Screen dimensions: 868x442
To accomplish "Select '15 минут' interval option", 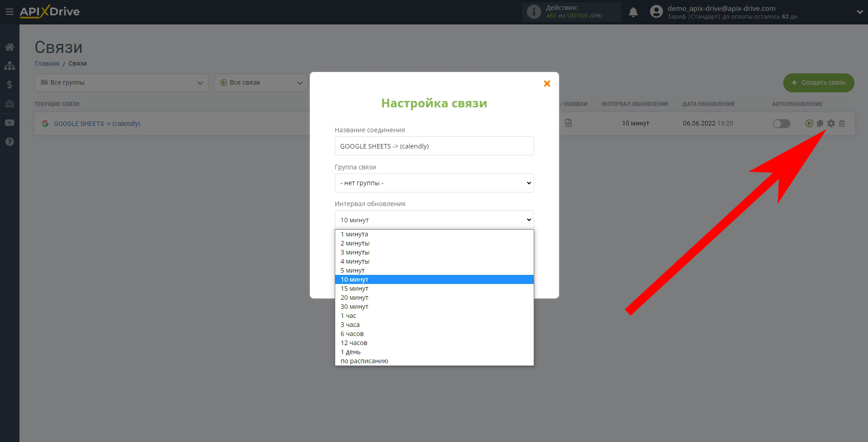I will click(434, 288).
